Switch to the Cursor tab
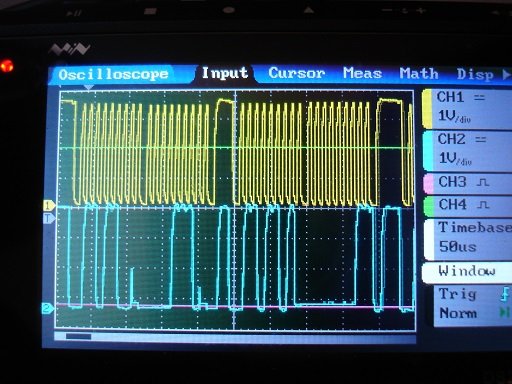 297,73
